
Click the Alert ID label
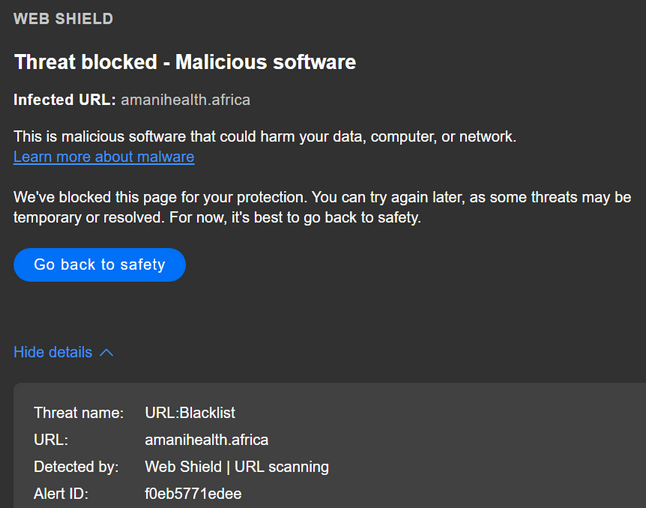(x=61, y=493)
